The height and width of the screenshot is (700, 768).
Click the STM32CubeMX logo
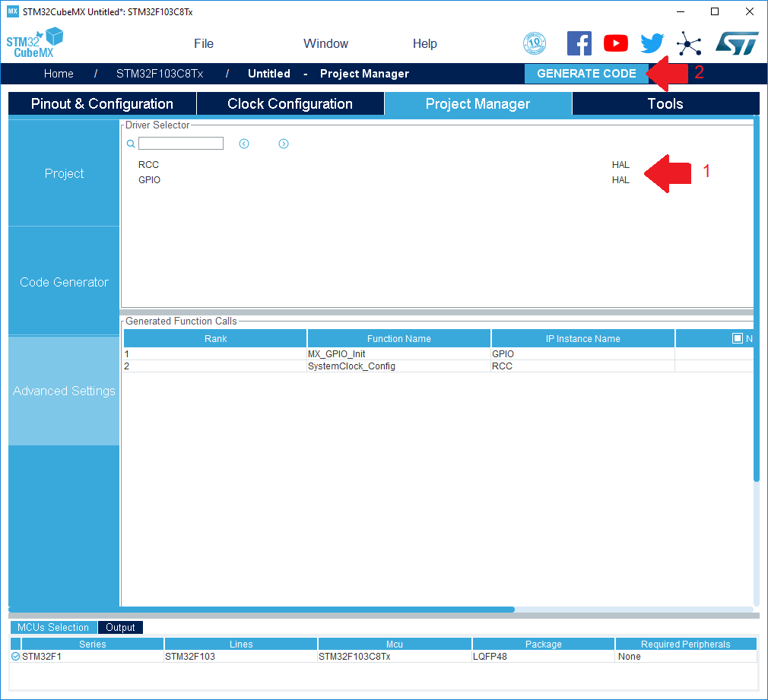click(35, 43)
